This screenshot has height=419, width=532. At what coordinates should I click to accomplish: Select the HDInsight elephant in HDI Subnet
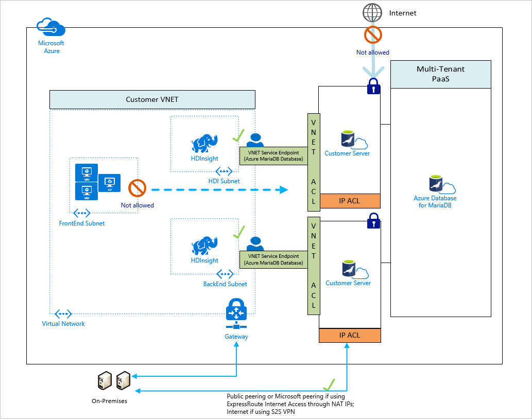tap(204, 144)
